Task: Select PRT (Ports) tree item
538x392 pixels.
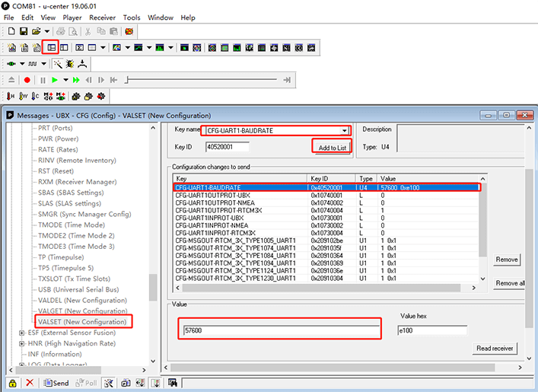Action: tap(56, 128)
